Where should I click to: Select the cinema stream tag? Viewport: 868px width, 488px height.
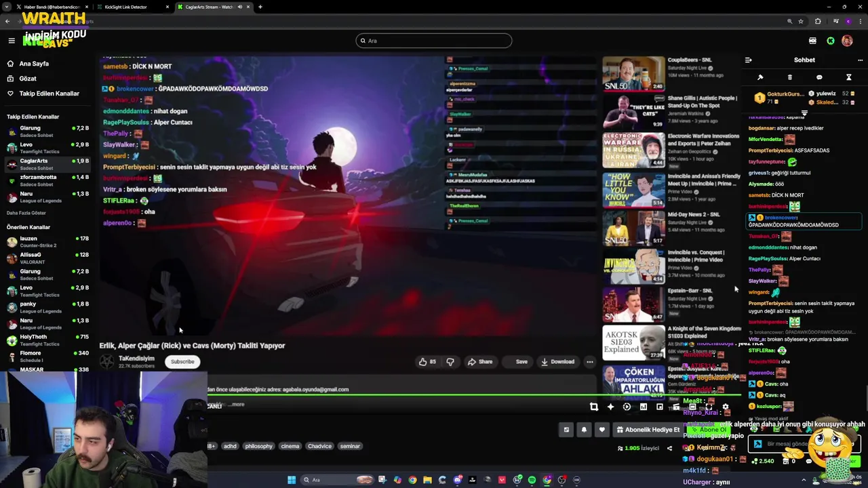[x=290, y=446]
